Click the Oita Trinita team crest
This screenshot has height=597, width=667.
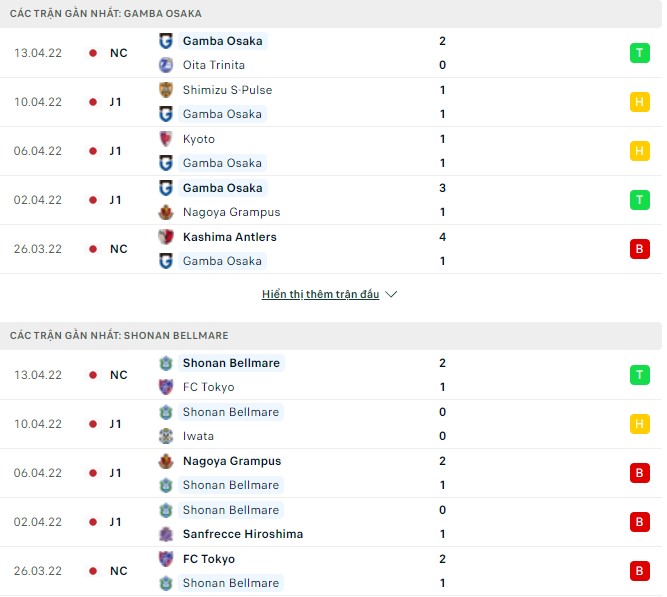tap(166, 65)
